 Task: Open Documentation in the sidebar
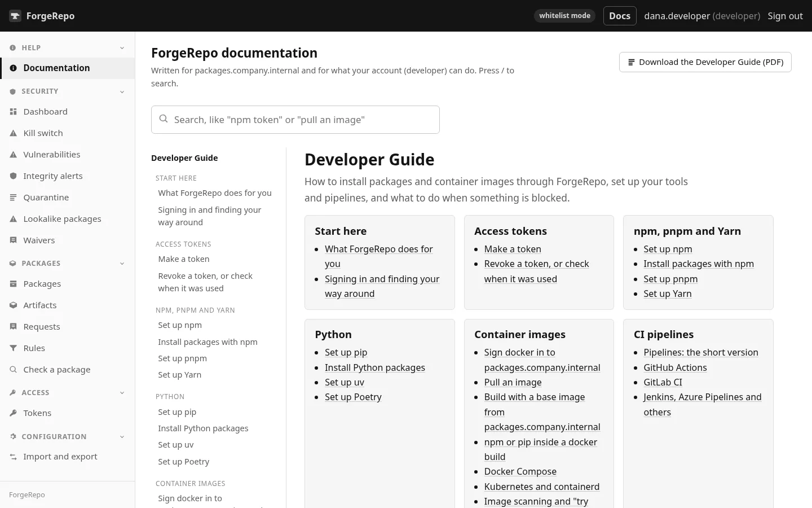click(x=68, y=68)
